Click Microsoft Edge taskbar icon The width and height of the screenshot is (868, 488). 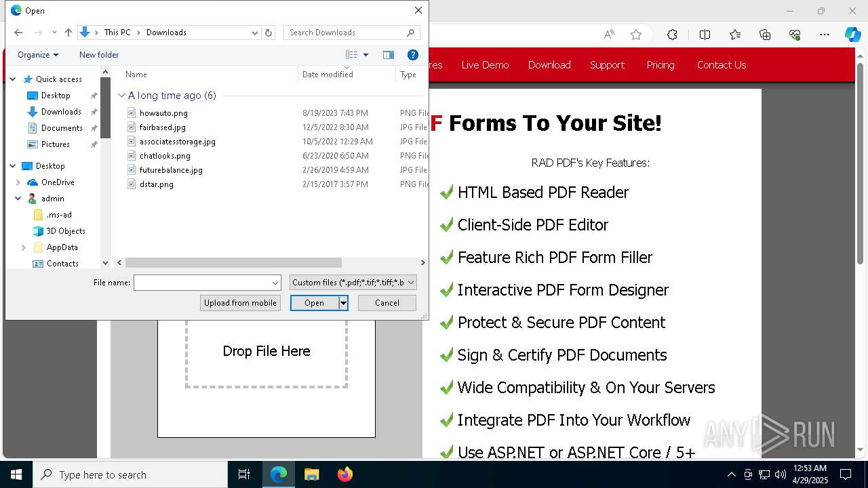tap(279, 474)
